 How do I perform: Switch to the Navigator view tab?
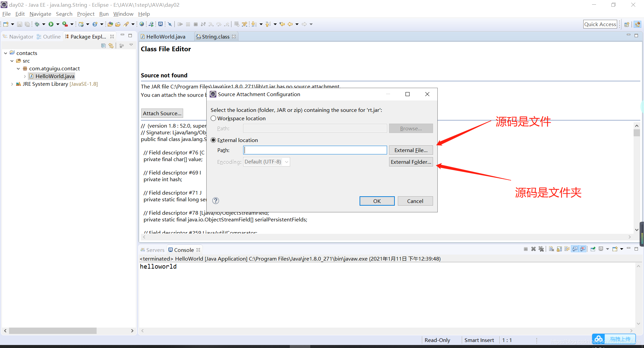click(18, 37)
